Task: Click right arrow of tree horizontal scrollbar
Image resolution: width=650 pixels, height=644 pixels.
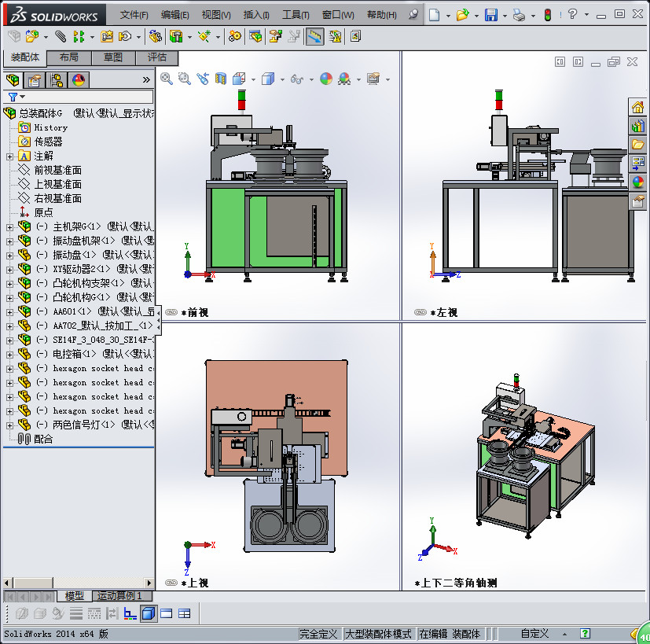Action: [x=149, y=583]
